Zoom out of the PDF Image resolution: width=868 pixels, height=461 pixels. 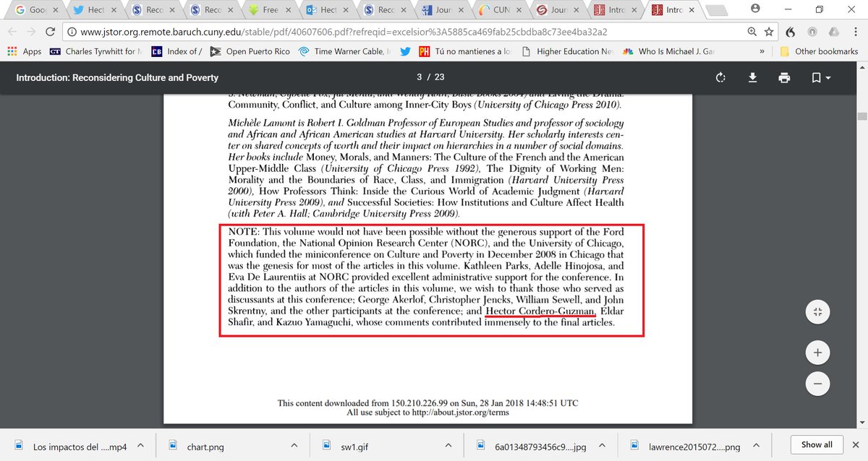(818, 382)
